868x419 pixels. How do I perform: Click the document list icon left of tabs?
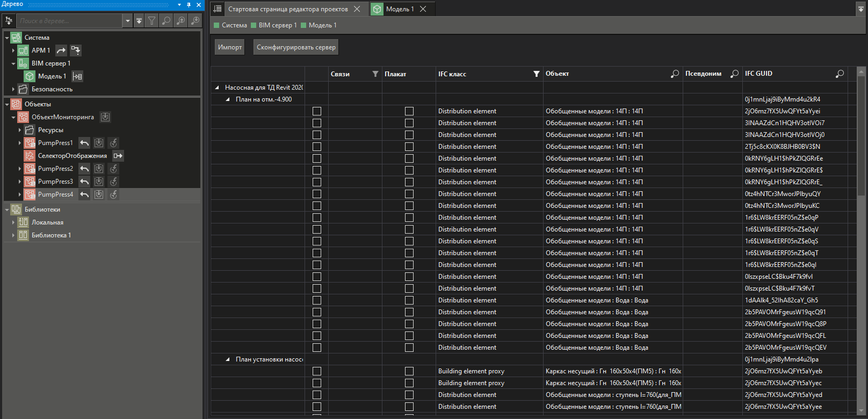click(218, 9)
